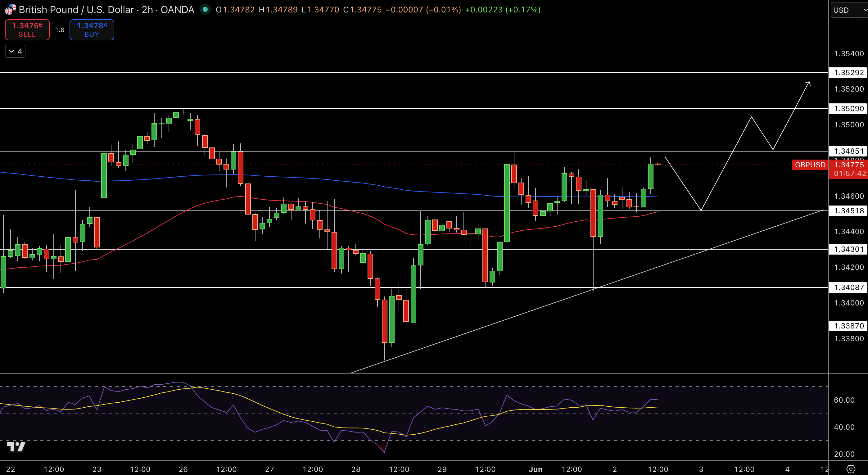Screen dimensions: 868x475
Task: Click the current price 1.34775 axis label
Action: (x=849, y=165)
